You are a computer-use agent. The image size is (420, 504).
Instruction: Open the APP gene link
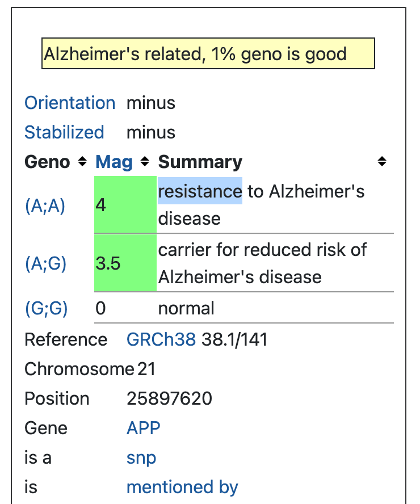click(x=143, y=427)
